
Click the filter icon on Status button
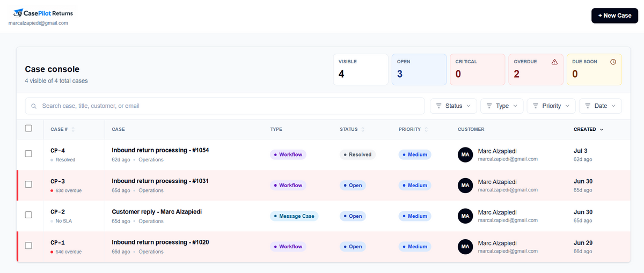click(439, 106)
